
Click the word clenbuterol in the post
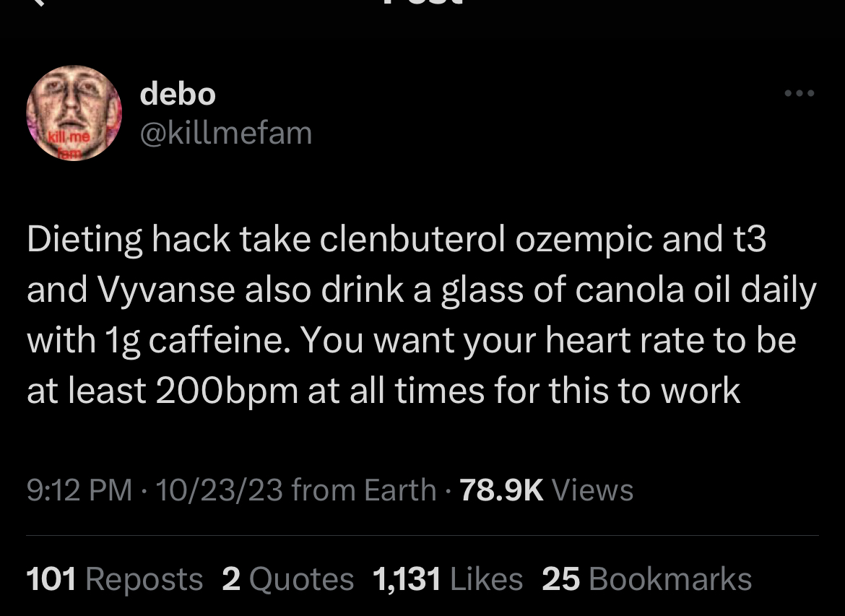point(413,239)
